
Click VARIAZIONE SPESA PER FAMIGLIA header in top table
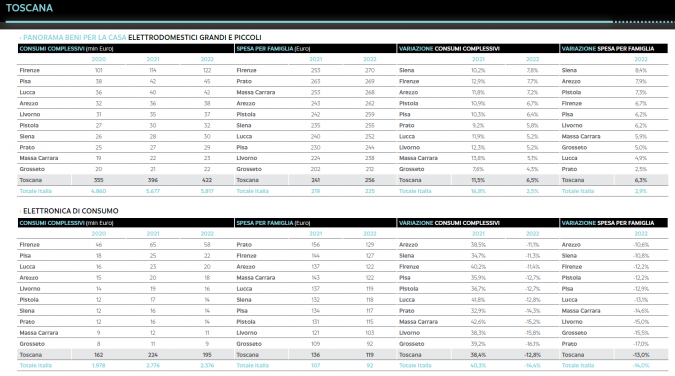click(607, 49)
